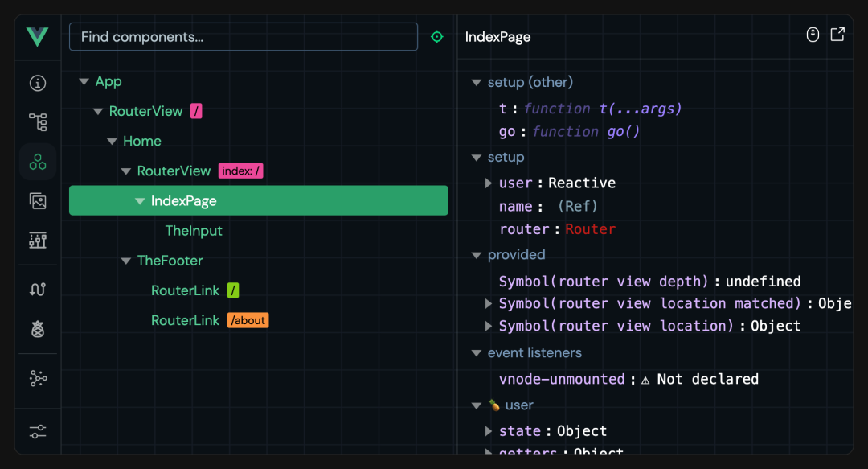This screenshot has width=868, height=469.
Task: Select the TheInput component
Action: 194,231
